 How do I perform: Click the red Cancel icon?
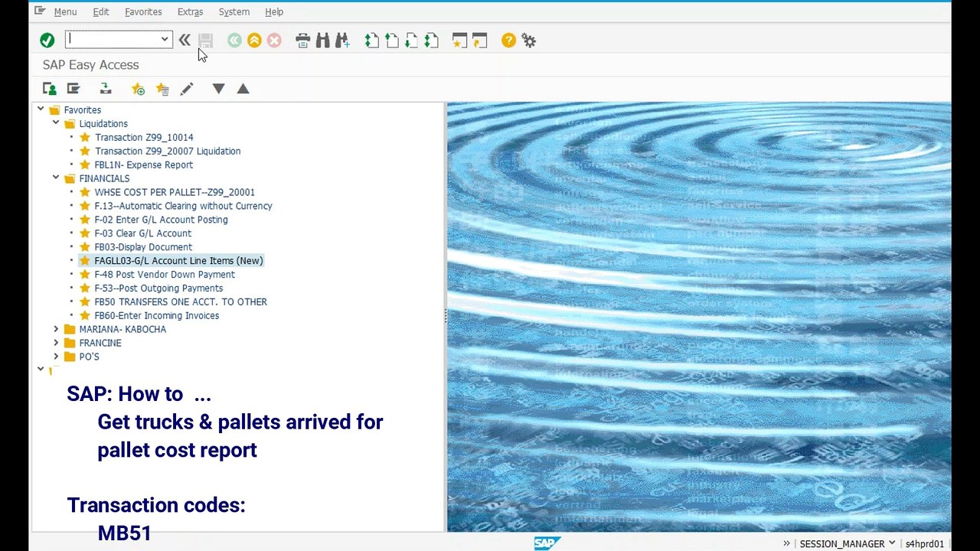pyautogui.click(x=274, y=40)
